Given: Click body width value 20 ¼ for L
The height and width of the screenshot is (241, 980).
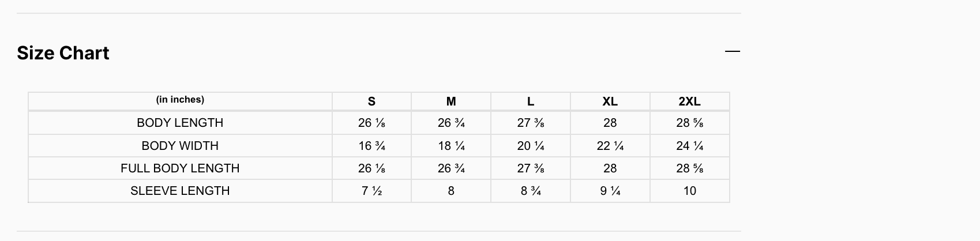Looking at the screenshot, I should point(531,146).
